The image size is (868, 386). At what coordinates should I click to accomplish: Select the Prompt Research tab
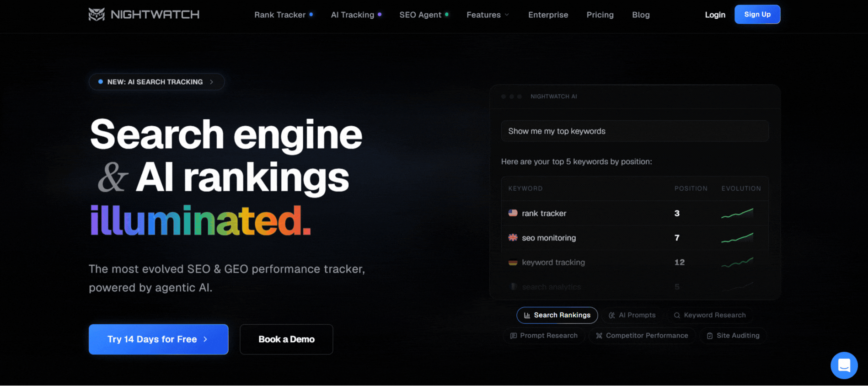click(x=544, y=336)
